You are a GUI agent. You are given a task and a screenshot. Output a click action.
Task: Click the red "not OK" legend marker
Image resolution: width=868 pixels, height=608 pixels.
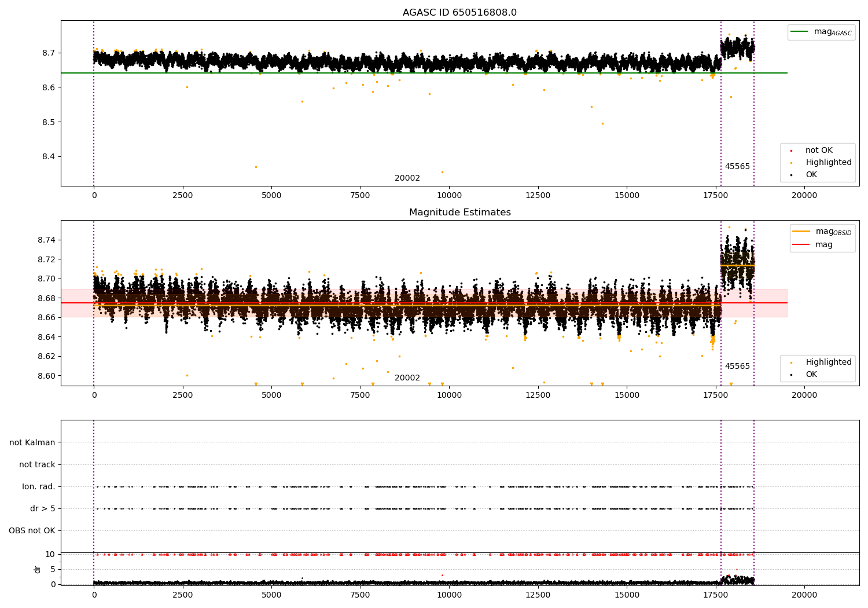coord(791,151)
